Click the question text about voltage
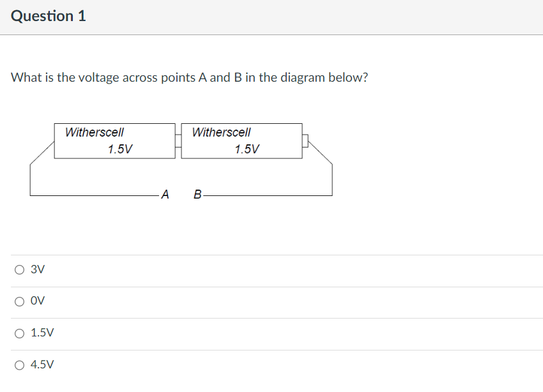 pos(190,77)
